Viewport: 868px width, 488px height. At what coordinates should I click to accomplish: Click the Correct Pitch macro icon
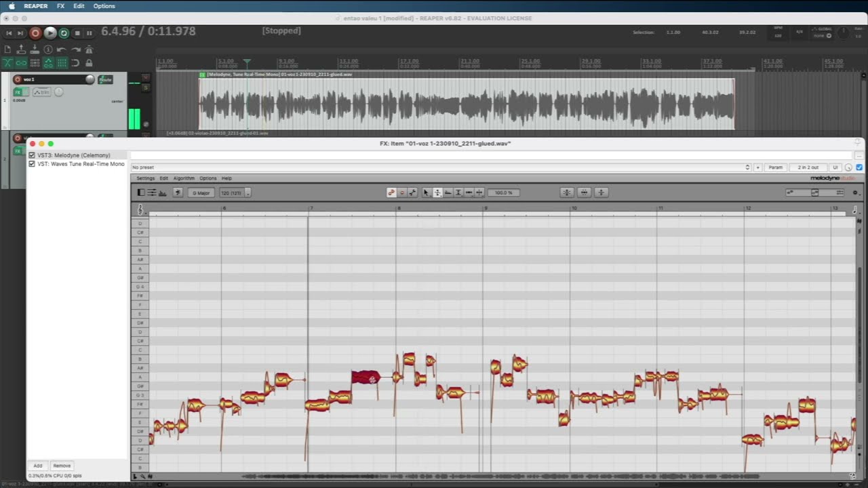tap(566, 192)
